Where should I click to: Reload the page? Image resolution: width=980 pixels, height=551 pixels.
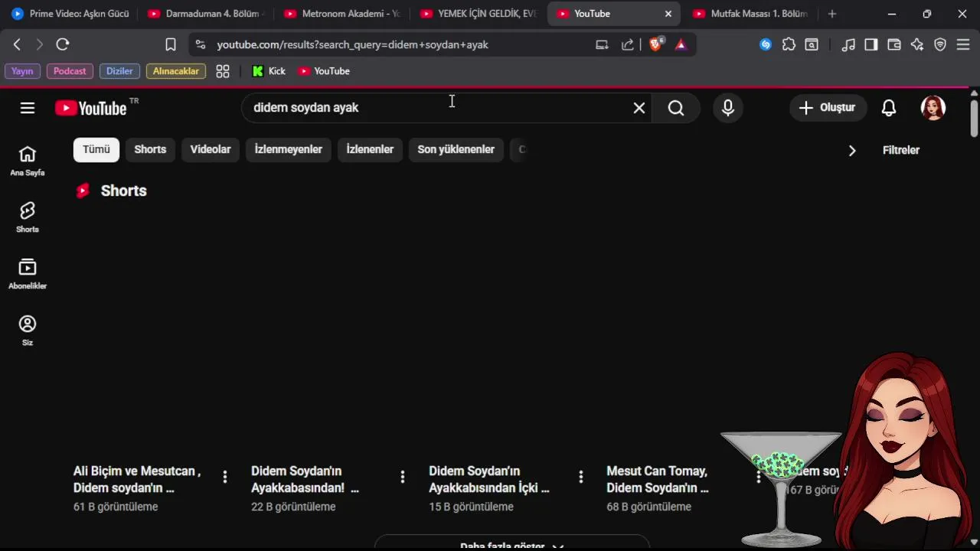(63, 44)
